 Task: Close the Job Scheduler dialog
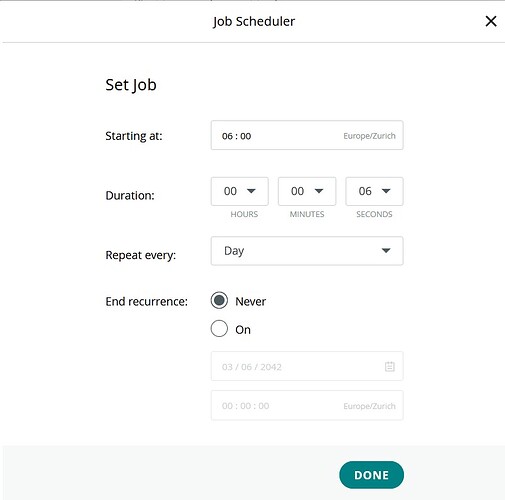[x=491, y=21]
